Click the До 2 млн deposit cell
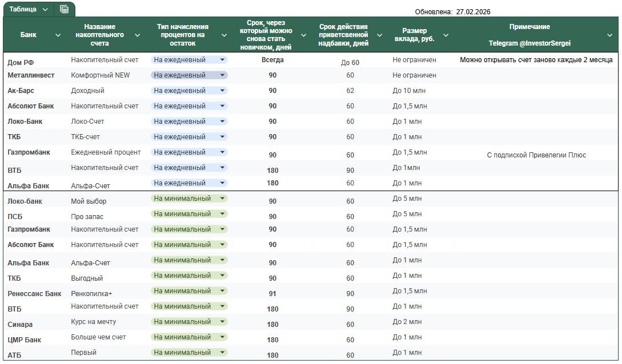622x364 pixels. click(407, 322)
